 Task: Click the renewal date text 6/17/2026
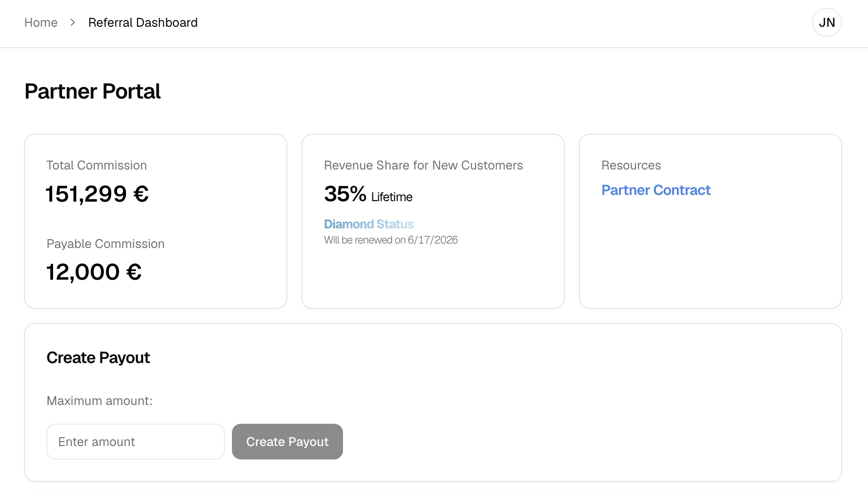click(432, 240)
